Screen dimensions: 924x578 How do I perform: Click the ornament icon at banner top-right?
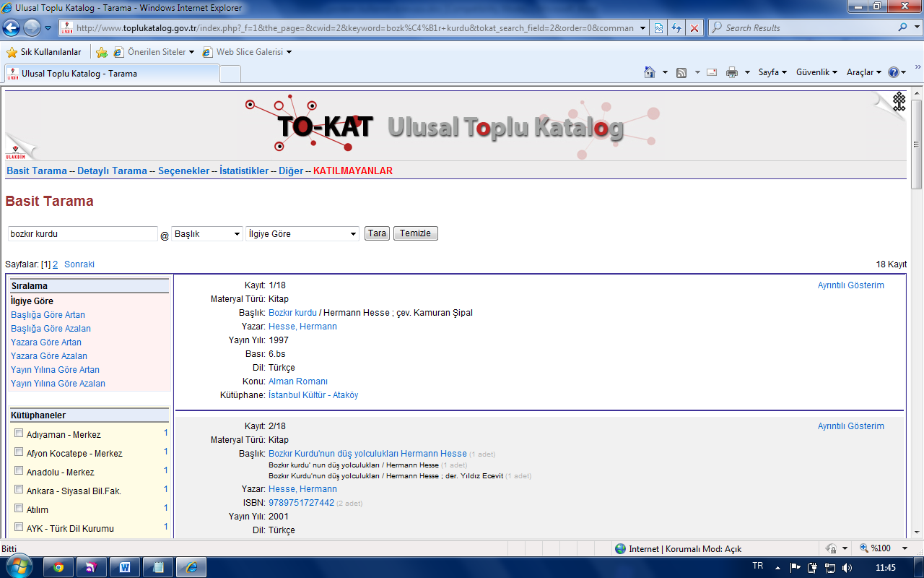(x=899, y=101)
